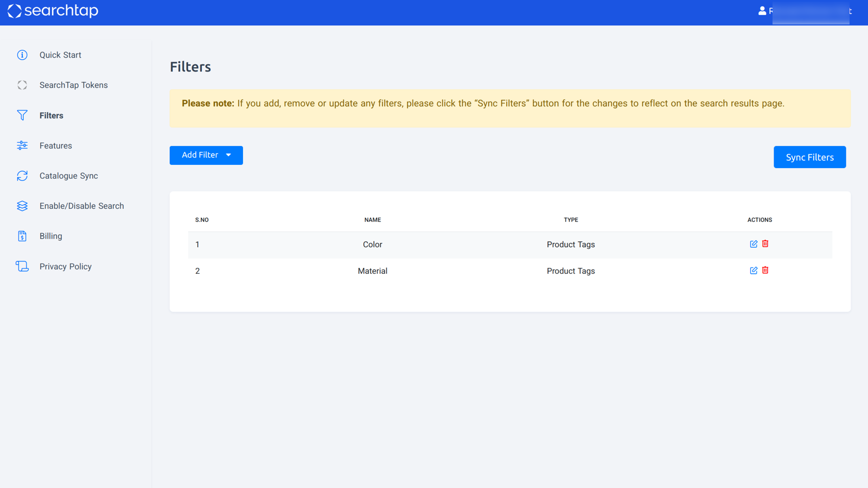Viewport: 868px width, 488px height.
Task: Click the Enable/Disable Search layers icon
Action: pos(22,206)
